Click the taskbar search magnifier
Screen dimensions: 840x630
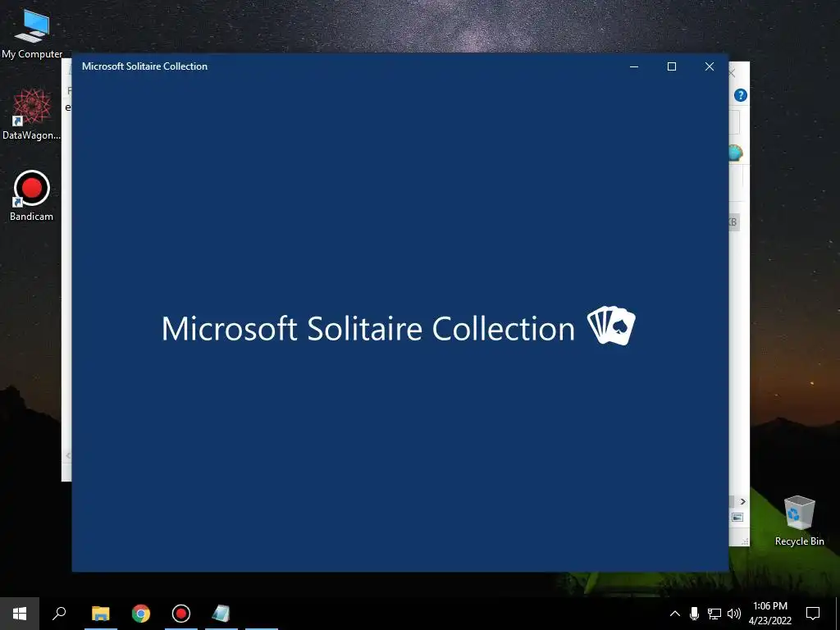click(59, 614)
